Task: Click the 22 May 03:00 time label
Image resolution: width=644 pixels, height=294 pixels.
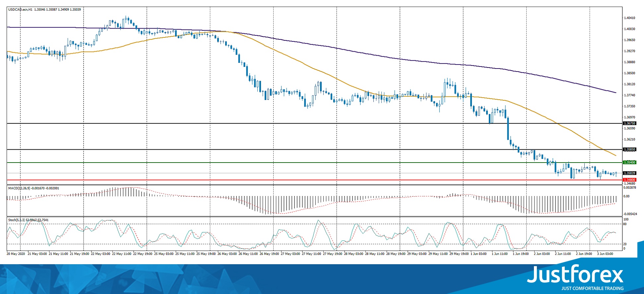Action: click(x=100, y=254)
